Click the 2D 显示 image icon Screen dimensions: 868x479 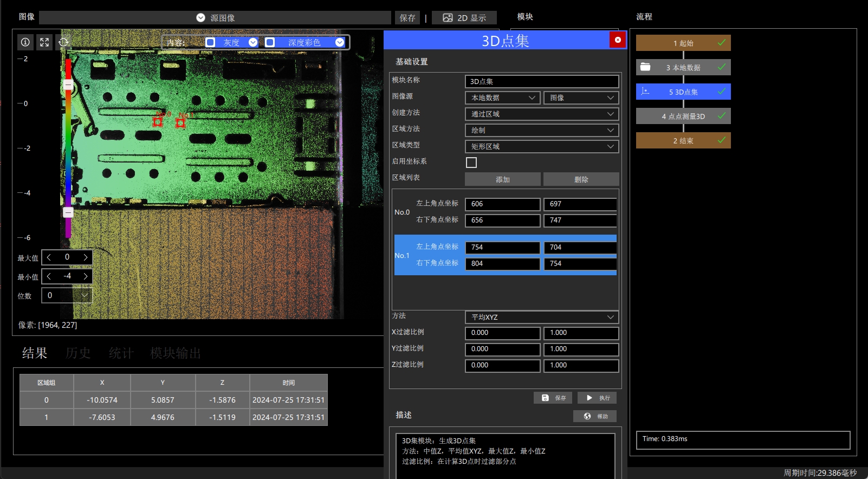tap(448, 18)
